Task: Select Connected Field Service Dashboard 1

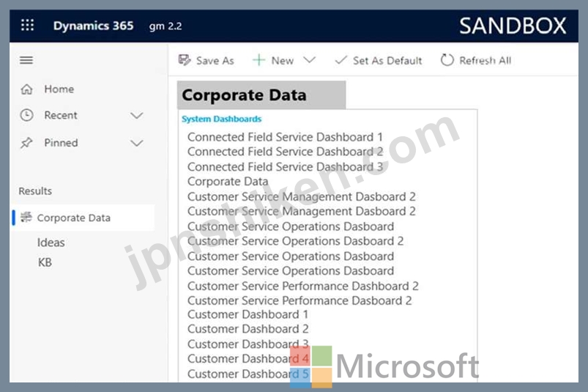Action: pyautogui.click(x=285, y=137)
